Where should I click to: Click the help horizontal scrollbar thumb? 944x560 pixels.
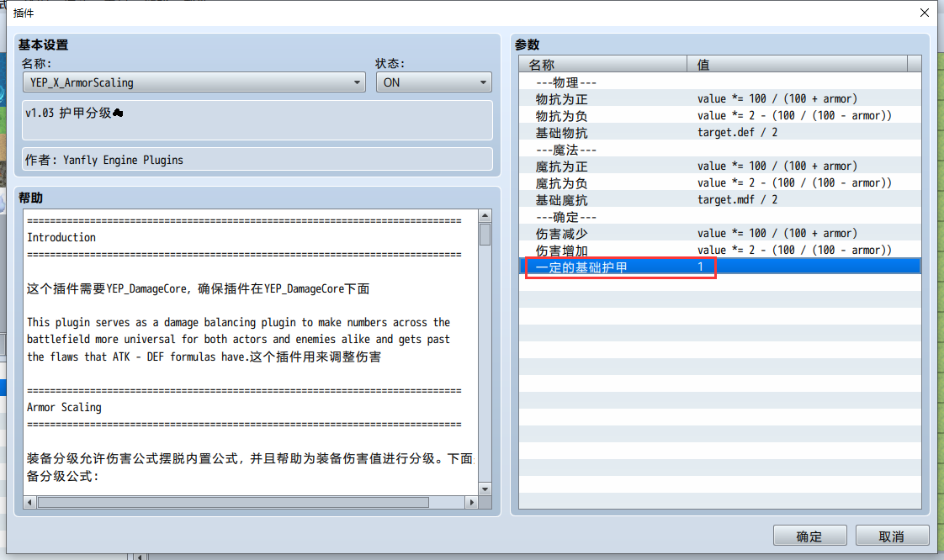click(233, 502)
